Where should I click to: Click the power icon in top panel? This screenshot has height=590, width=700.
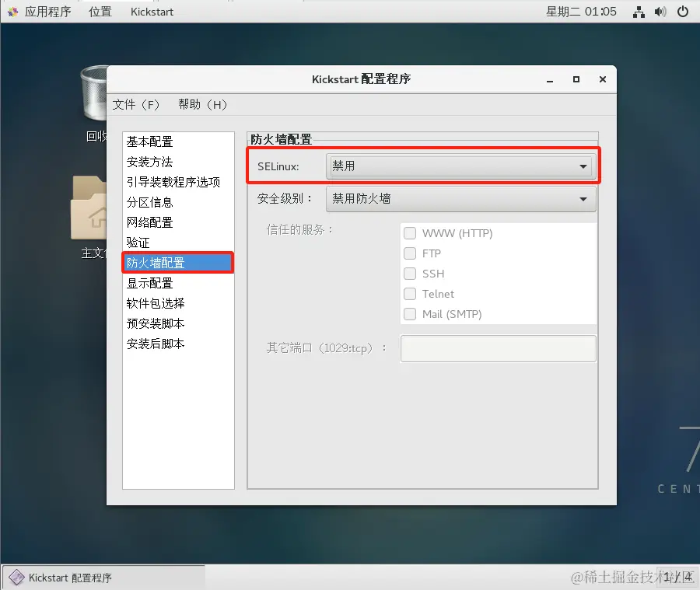683,12
